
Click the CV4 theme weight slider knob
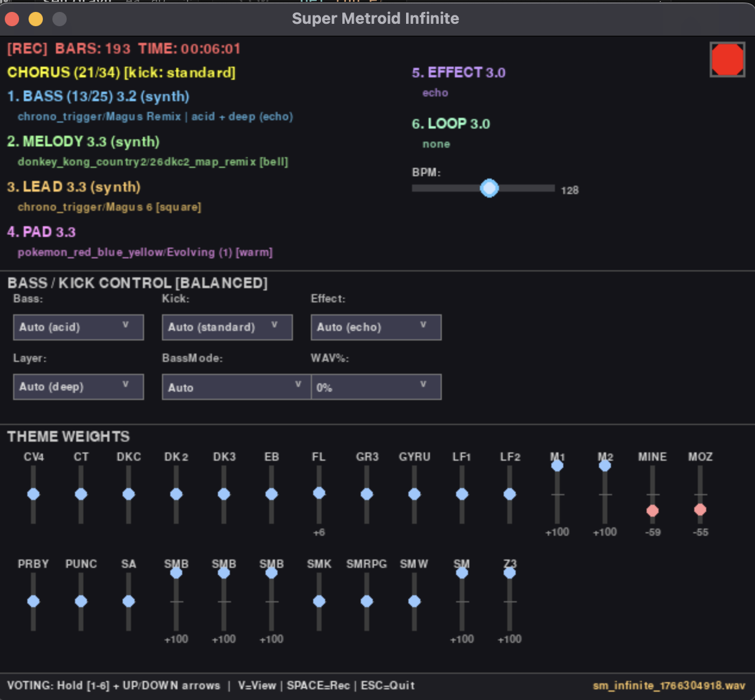33,494
